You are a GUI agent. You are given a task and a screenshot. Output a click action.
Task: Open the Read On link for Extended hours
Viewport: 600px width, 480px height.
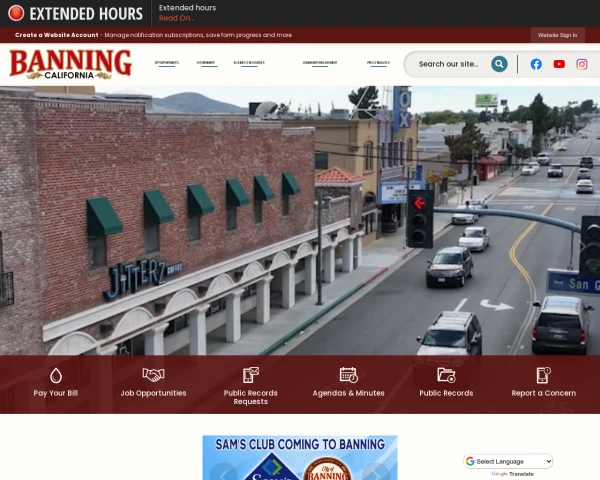pyautogui.click(x=176, y=18)
